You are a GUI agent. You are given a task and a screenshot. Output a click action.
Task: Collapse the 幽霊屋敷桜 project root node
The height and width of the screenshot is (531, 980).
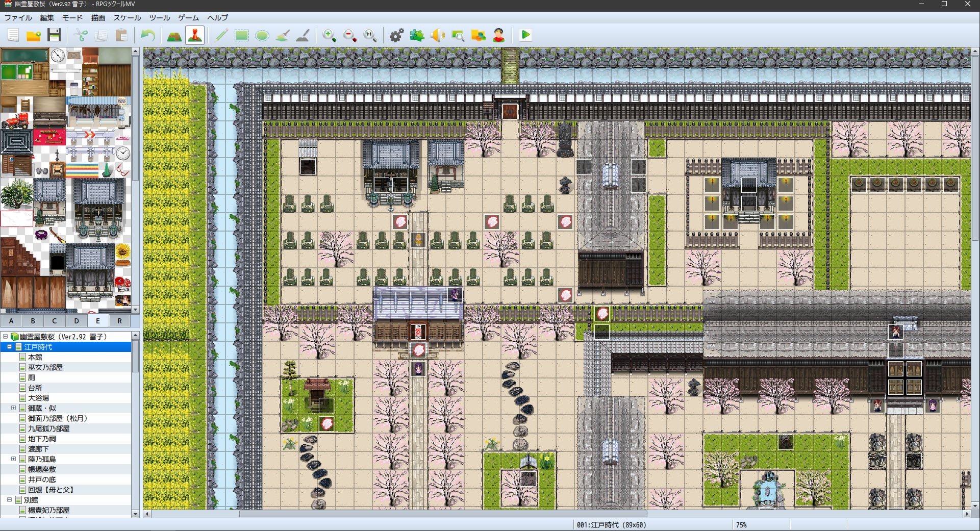5,337
